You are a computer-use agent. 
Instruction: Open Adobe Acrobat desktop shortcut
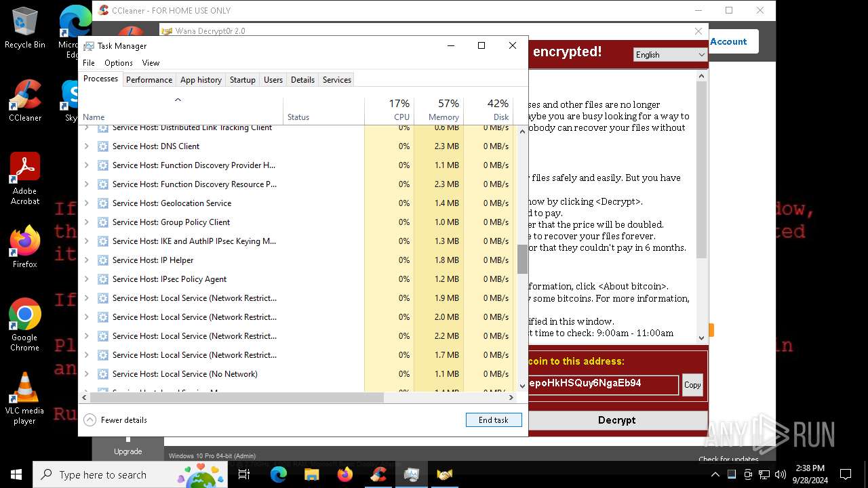coord(24,178)
